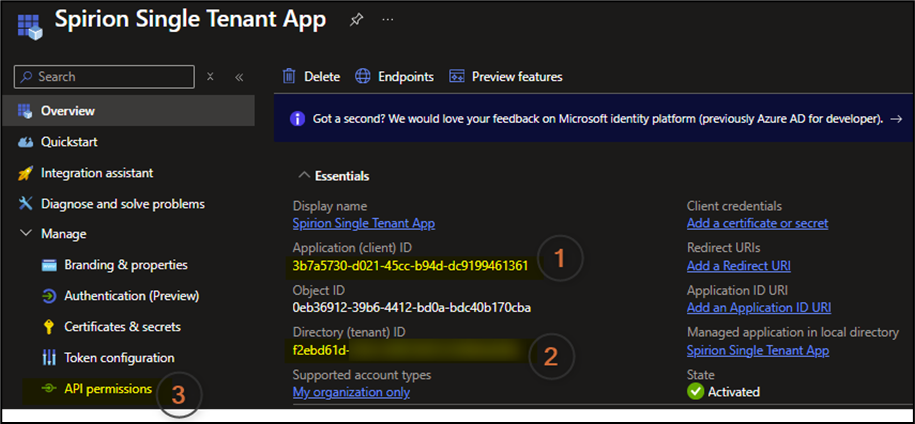Open Token configuration in the sidebar
The image size is (915, 424).
coord(119,358)
